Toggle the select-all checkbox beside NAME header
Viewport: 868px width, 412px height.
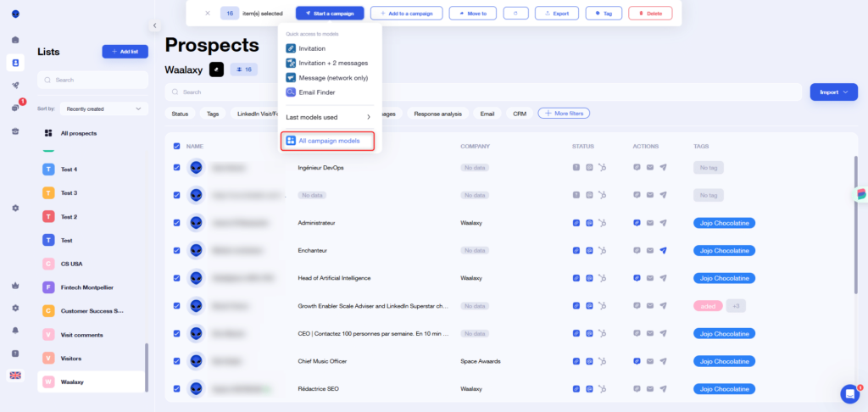176,146
